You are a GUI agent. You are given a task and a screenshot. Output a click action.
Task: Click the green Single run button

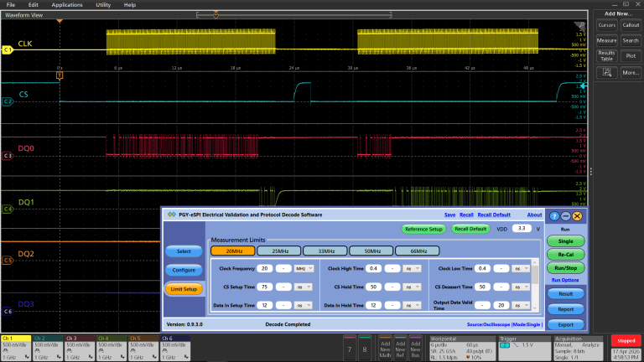coord(565,241)
